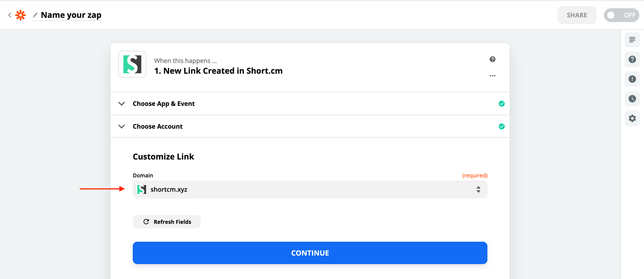
Task: Click the pencil icon to rename zap
Action: (35, 15)
